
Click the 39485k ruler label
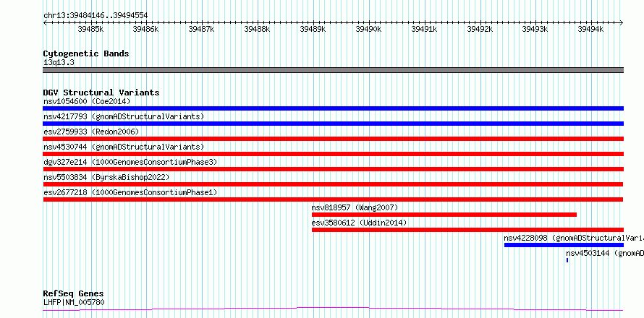coord(90,29)
